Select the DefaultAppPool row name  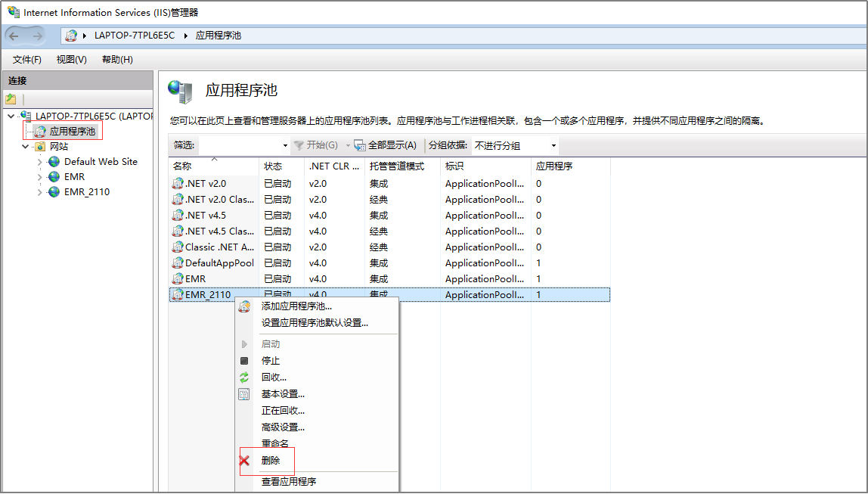click(x=219, y=263)
